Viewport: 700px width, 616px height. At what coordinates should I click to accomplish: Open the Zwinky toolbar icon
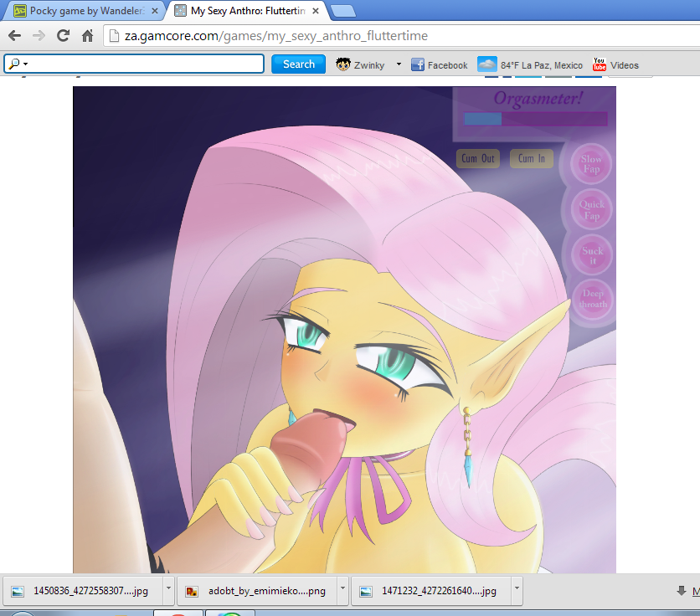(343, 64)
